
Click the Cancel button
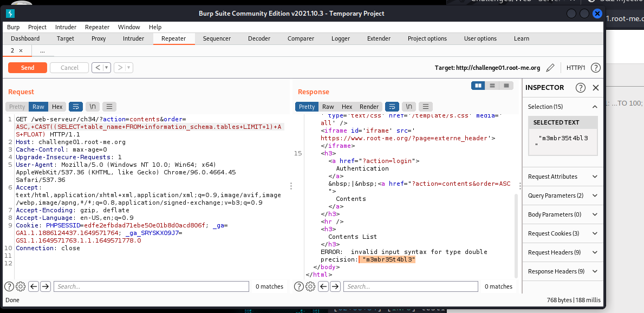pyautogui.click(x=69, y=68)
